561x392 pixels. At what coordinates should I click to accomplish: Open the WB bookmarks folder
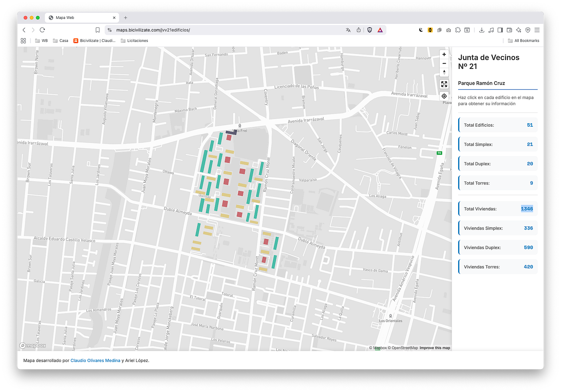point(41,41)
